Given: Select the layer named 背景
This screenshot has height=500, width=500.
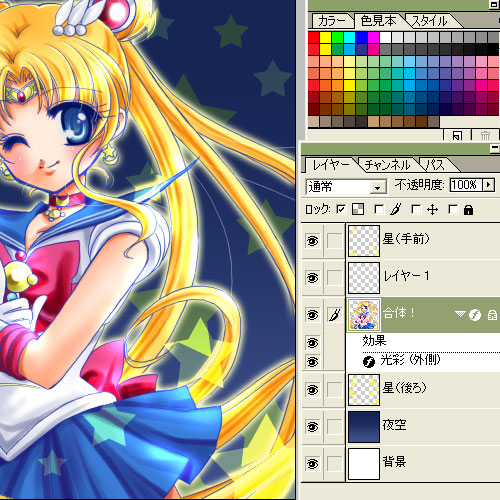Looking at the screenshot, I should coord(394,462).
